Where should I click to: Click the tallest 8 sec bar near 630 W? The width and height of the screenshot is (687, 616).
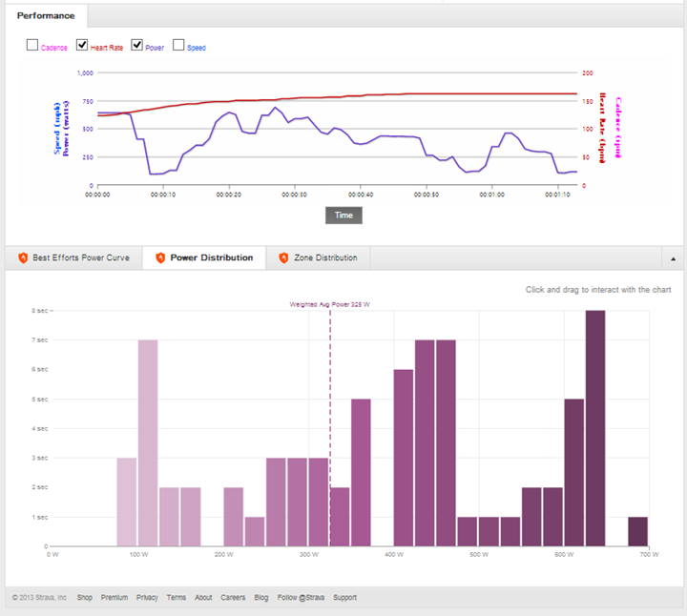[x=595, y=428]
